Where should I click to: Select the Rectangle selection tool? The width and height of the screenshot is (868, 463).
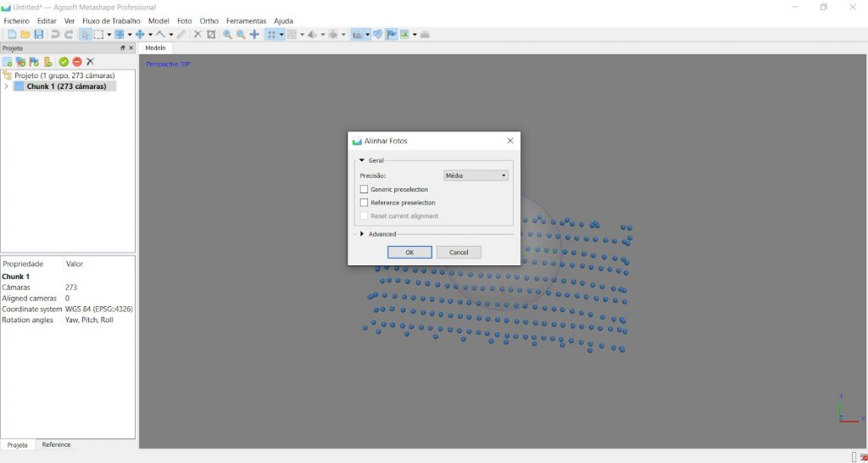pyautogui.click(x=98, y=35)
